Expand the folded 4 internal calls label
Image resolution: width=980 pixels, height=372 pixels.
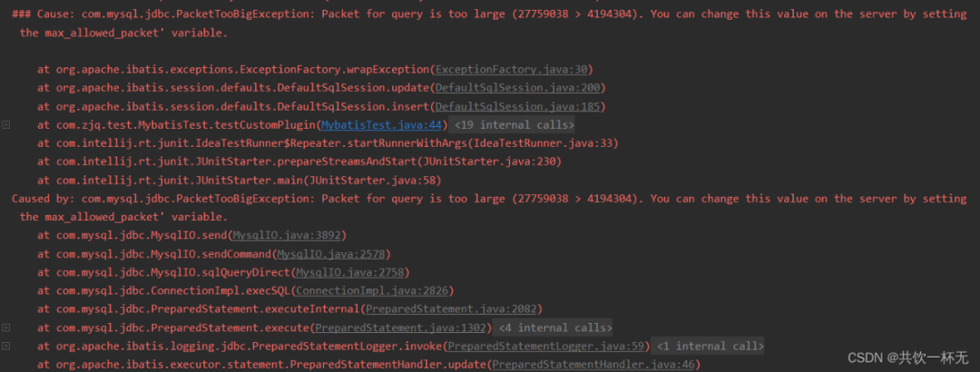coord(555,328)
